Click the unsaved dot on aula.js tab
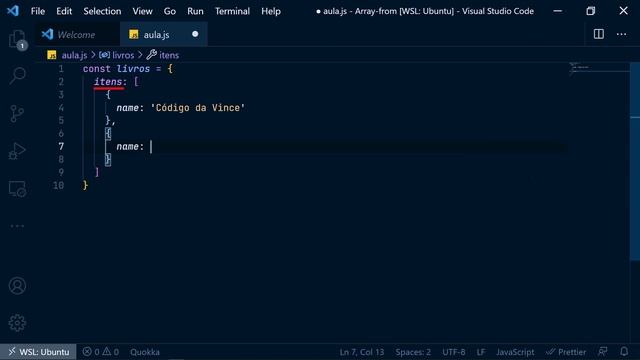The width and height of the screenshot is (640, 360). pyautogui.click(x=195, y=34)
